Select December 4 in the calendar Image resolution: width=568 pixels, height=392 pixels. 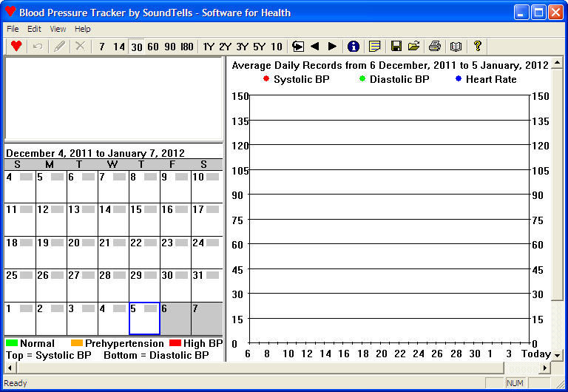click(20, 186)
